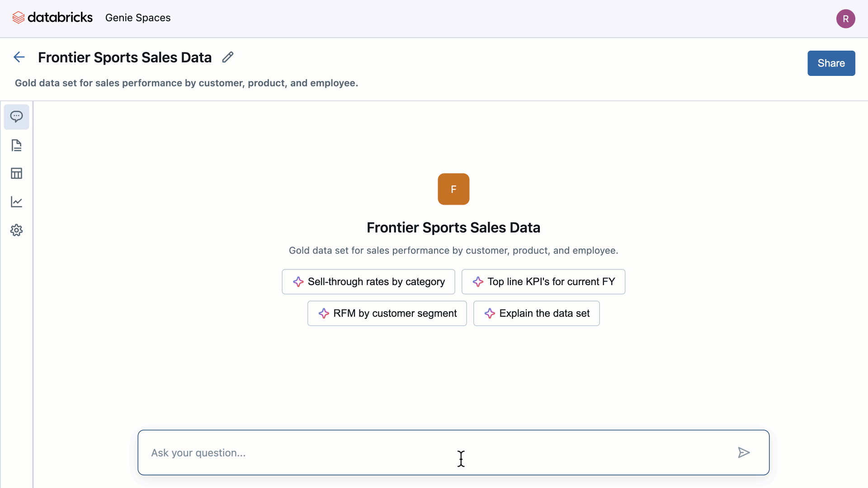Viewport: 868px width, 488px height.
Task: Open the Genie Spaces menu item
Action: point(138,17)
